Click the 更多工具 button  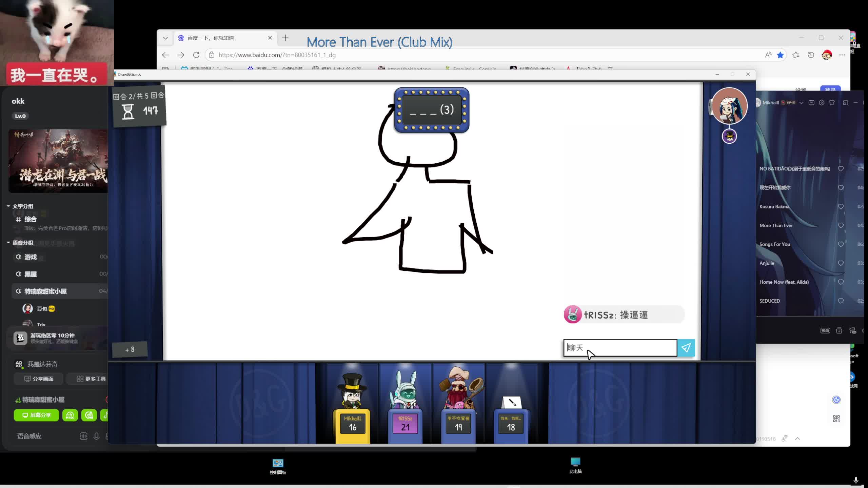[91, 379]
